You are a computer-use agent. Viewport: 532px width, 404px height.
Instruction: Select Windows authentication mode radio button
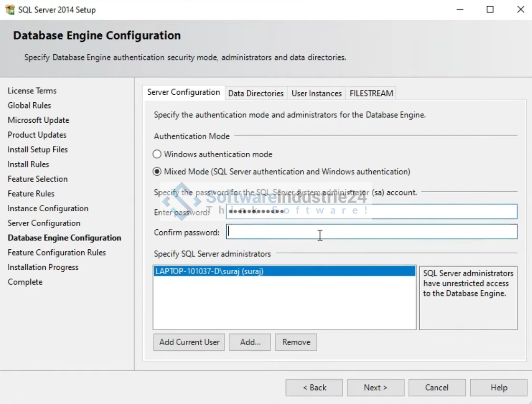pyautogui.click(x=157, y=154)
